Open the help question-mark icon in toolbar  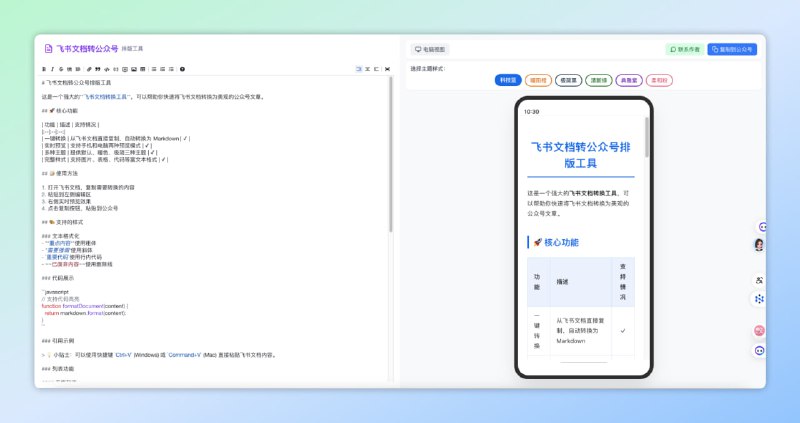point(182,69)
